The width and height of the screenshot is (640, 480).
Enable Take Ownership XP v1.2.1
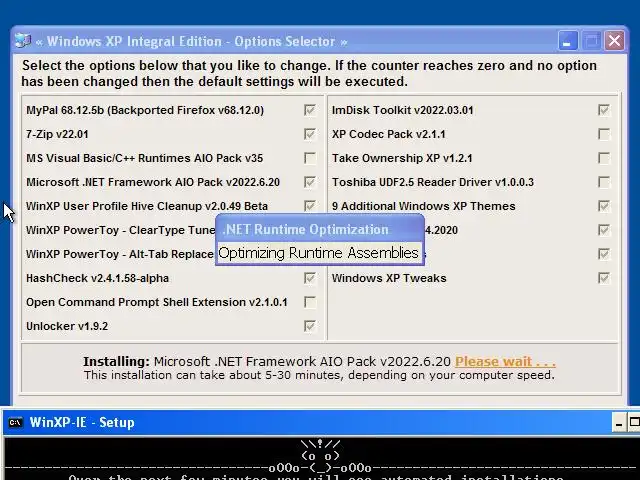[604, 158]
